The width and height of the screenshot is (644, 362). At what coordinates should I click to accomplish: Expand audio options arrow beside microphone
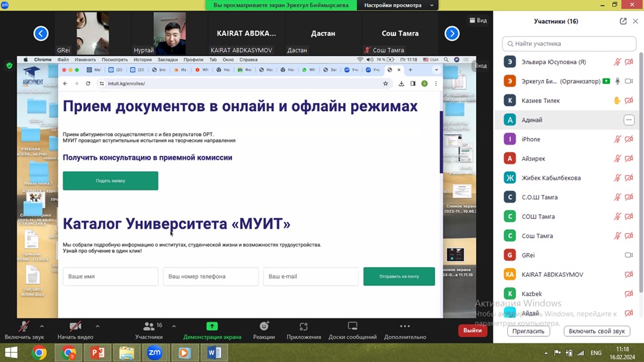(42, 326)
